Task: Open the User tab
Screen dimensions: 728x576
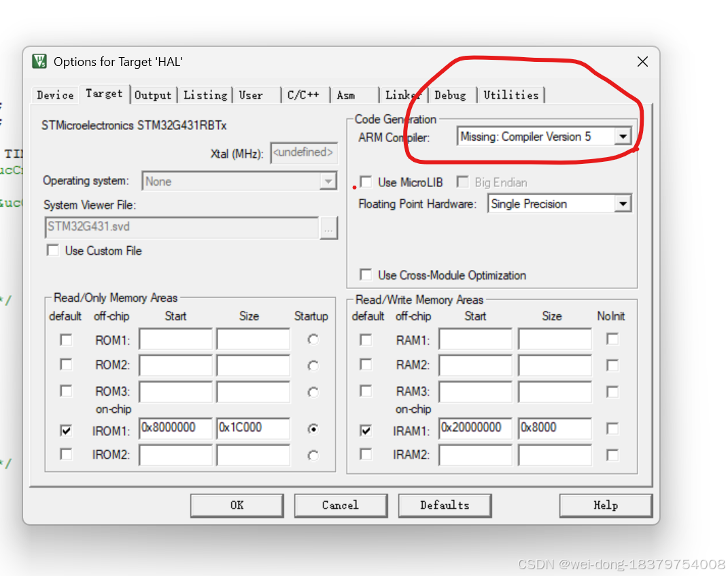Action: click(x=252, y=95)
